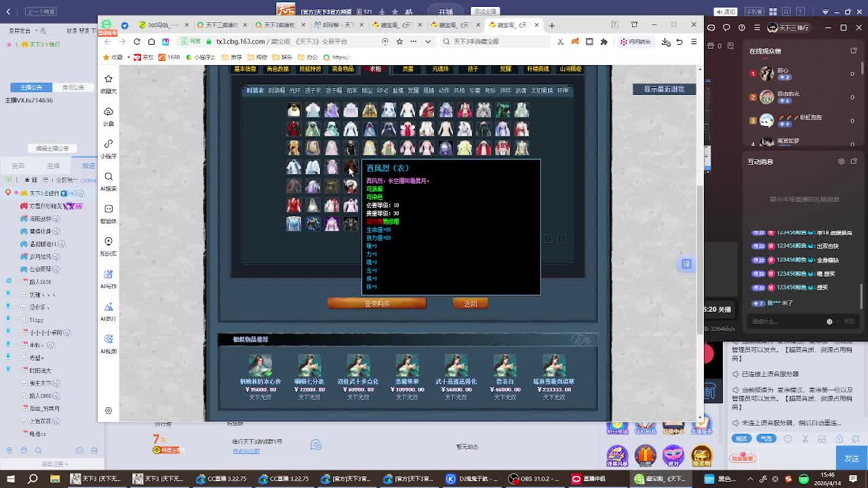Open the 抽奖啦 treasure chest icon

[702, 455]
